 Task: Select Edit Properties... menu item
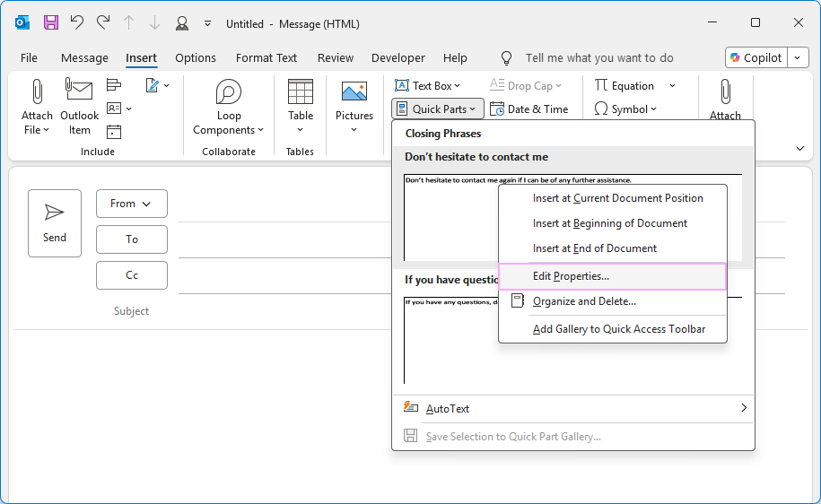[613, 276]
